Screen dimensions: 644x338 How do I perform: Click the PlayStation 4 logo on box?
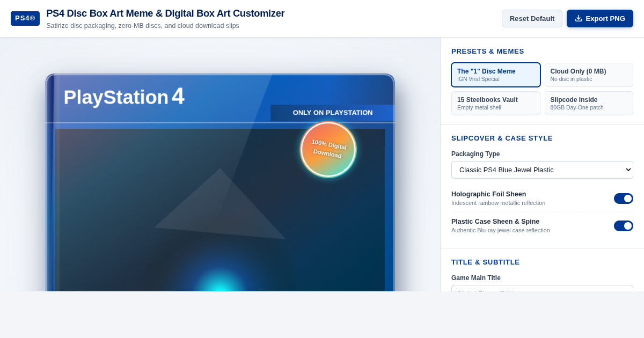(124, 97)
